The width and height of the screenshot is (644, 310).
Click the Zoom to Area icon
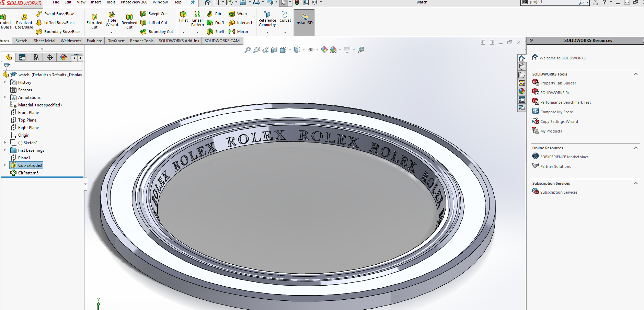256,50
